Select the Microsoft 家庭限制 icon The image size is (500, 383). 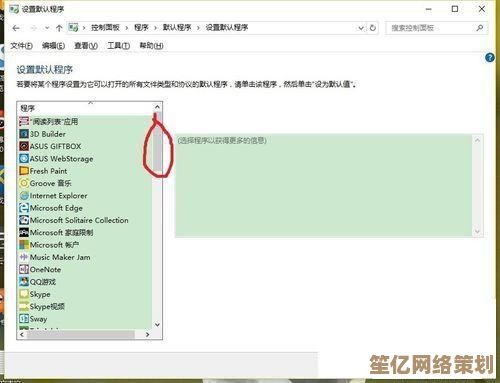pos(24,233)
